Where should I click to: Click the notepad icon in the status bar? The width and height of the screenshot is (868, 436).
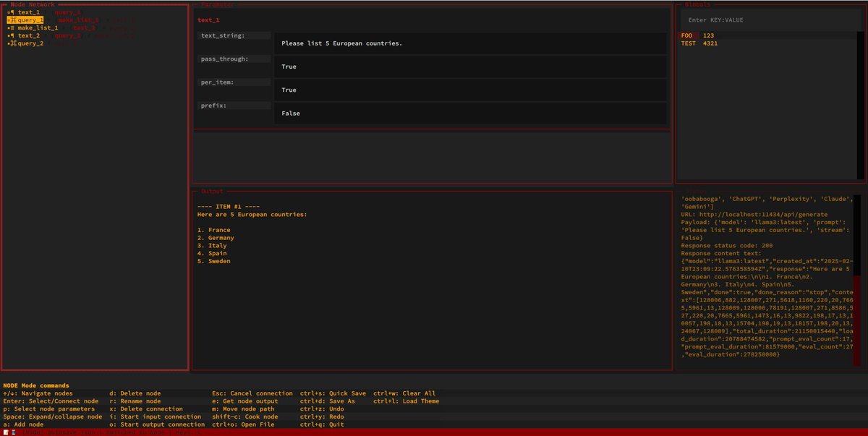6,432
